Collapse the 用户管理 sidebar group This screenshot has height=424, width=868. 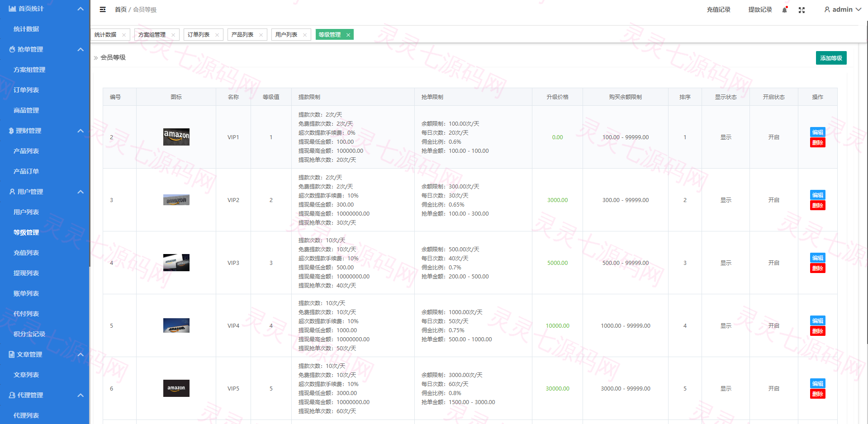(81, 192)
